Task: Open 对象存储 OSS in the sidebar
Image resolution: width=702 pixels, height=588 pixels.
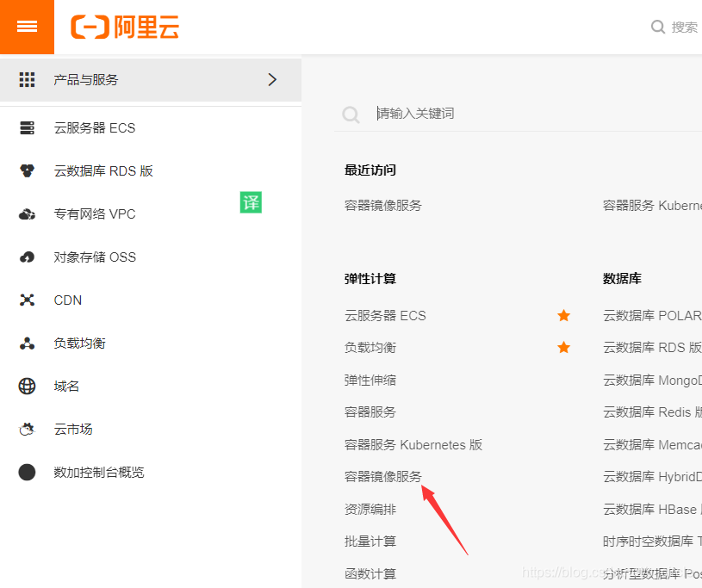Action: pyautogui.click(x=95, y=257)
